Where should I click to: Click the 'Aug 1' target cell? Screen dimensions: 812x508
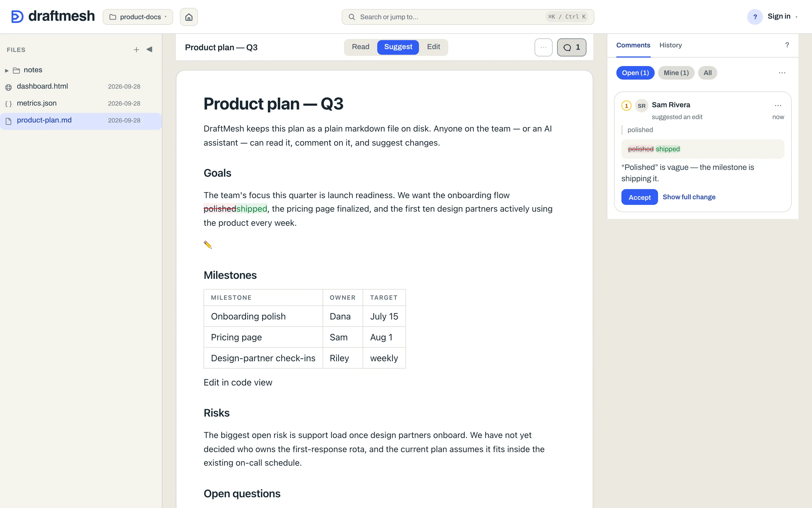point(384,337)
